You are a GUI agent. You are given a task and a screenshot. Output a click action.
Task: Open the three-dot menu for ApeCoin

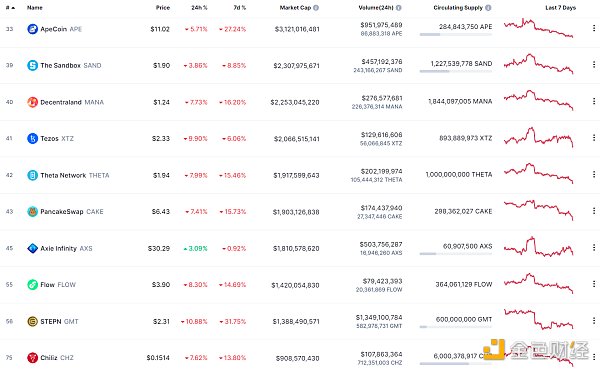593,28
